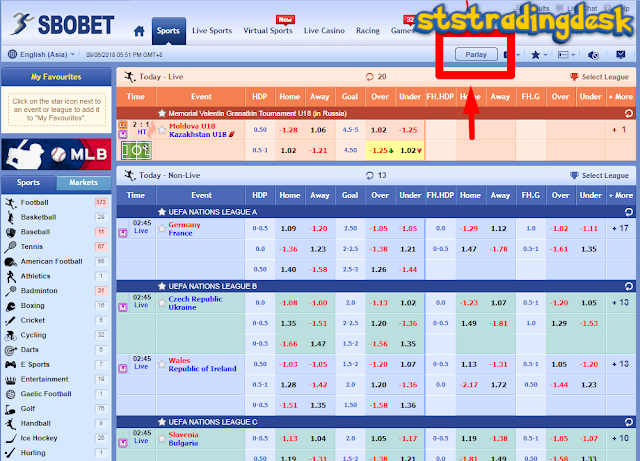The width and height of the screenshot is (640, 461).
Task: Click the Parlay button
Action: [x=476, y=54]
